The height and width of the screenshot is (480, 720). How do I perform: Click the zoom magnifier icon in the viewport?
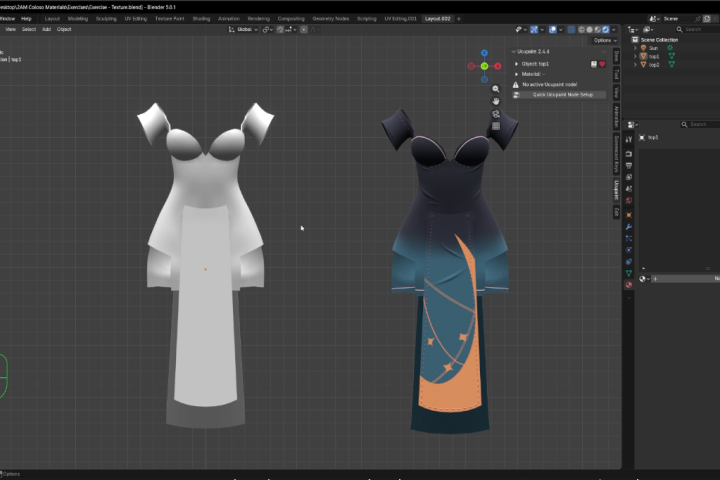[495, 89]
